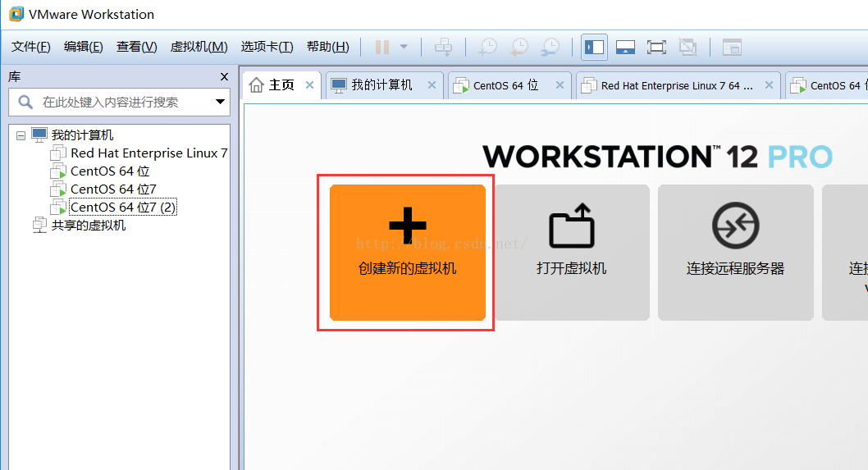
Task: Open the snapshot manager wrench-clock icon
Action: [550, 47]
